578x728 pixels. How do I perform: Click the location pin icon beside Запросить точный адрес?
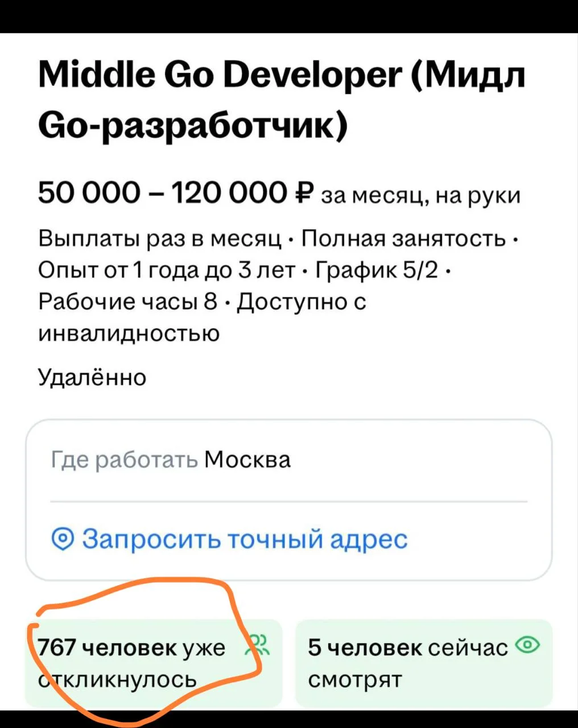(63, 538)
